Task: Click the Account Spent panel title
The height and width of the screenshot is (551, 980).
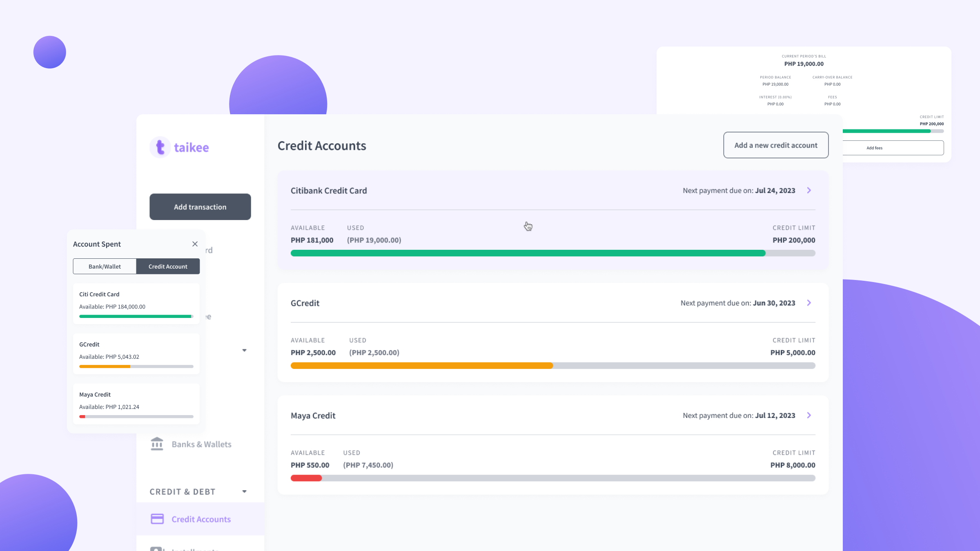Action: 97,244
